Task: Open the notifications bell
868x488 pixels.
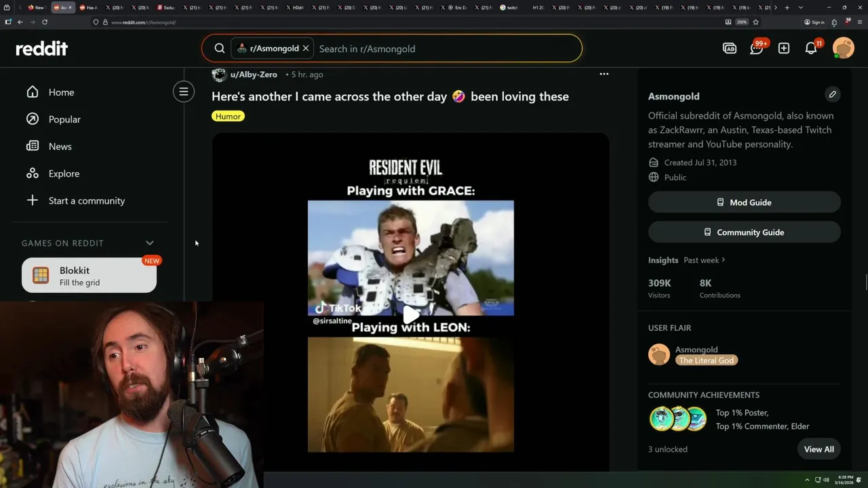Action: point(811,48)
